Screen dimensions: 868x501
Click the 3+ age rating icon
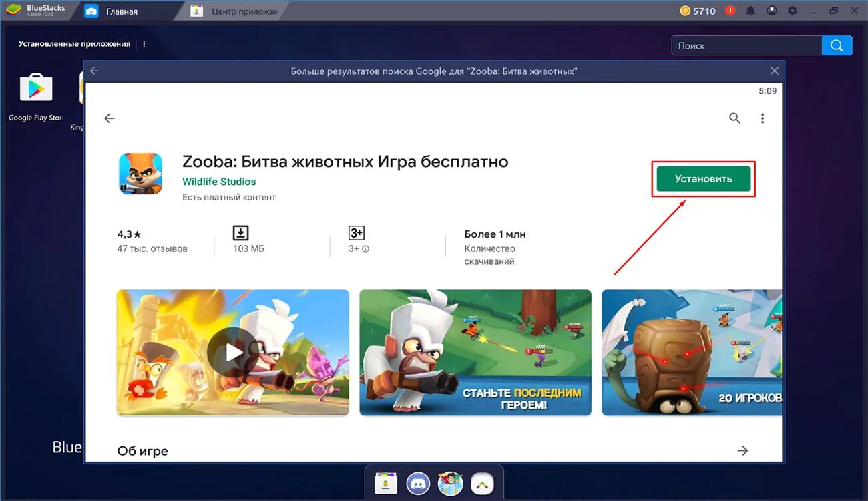point(357,232)
